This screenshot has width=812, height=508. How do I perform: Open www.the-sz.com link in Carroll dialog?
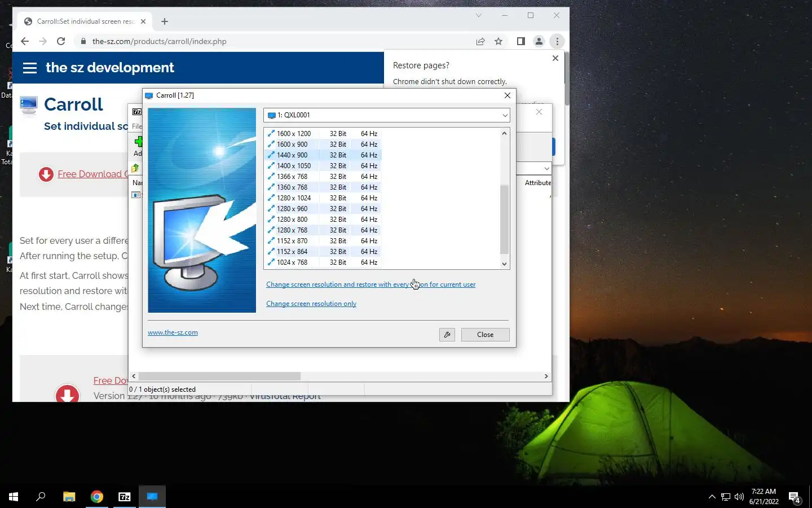173,332
